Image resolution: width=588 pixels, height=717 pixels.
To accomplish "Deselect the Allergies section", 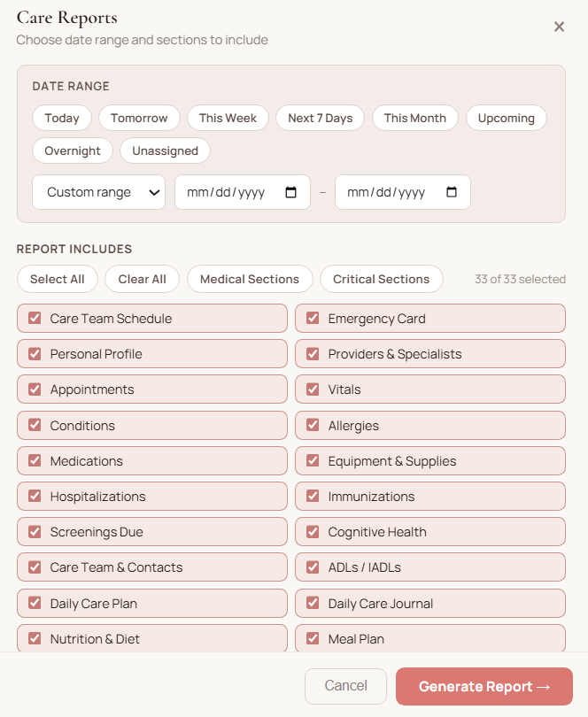I will (x=313, y=425).
